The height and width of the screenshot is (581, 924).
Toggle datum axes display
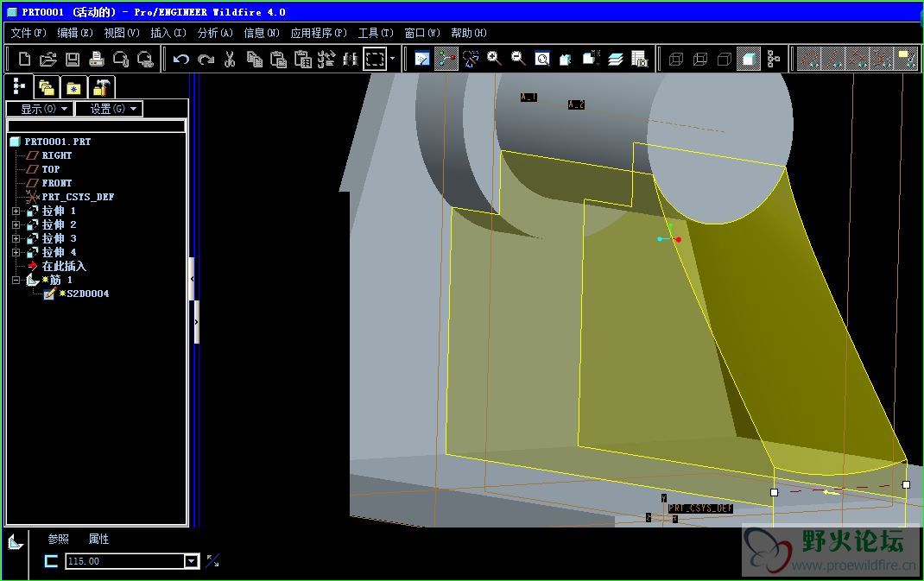click(834, 59)
